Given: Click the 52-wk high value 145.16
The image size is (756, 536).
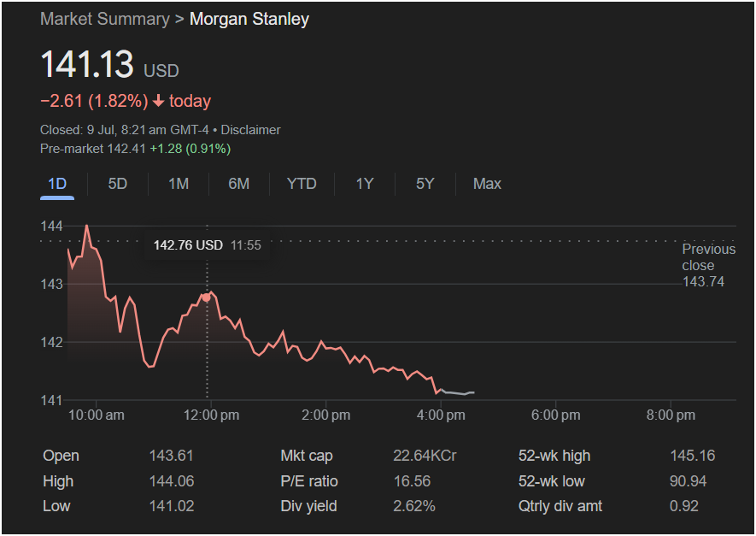Looking at the screenshot, I should click(692, 456).
